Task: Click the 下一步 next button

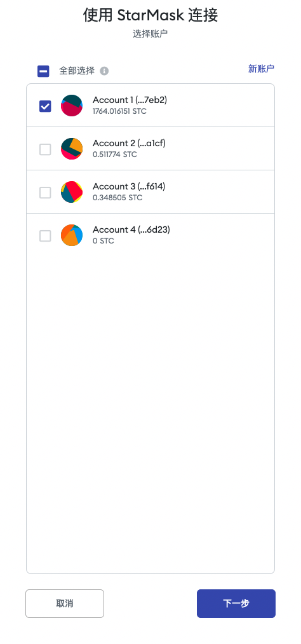Action: coord(236,603)
